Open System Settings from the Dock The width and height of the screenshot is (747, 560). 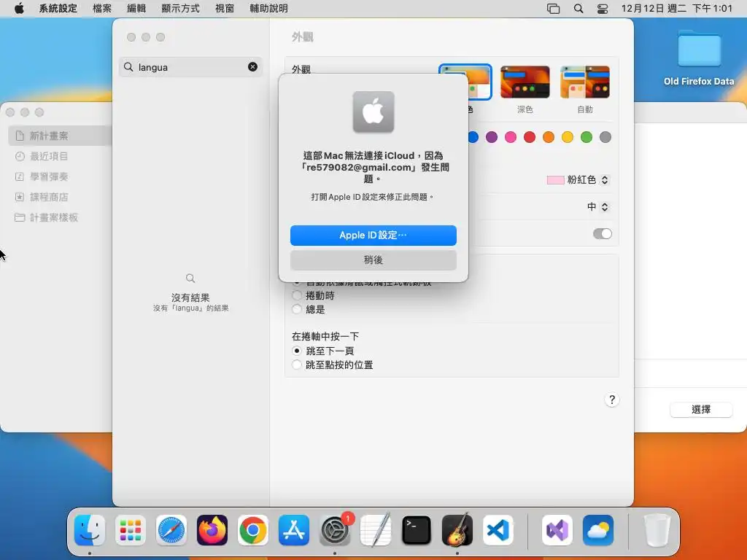click(x=335, y=530)
